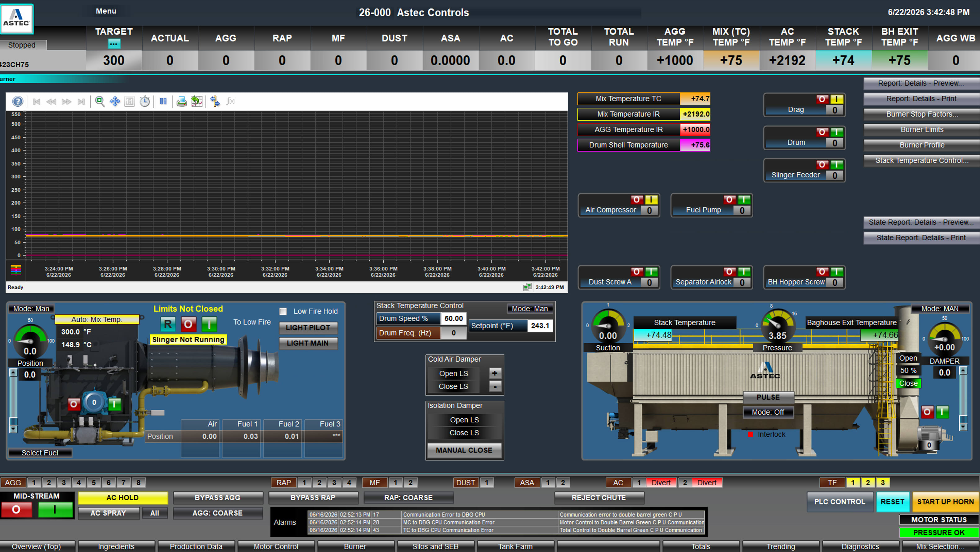This screenshot has height=552, width=980.
Task: Click the trend fast-forward icon
Action: coord(67,102)
